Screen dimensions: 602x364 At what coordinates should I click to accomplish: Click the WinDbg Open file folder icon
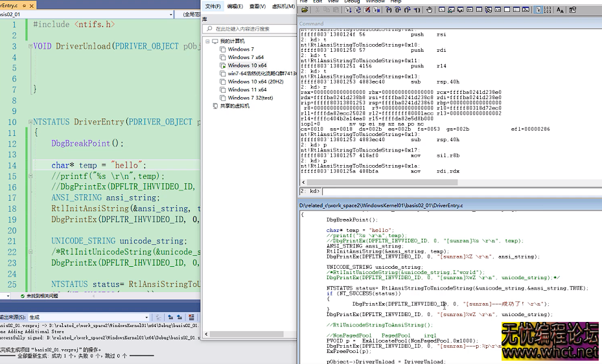pyautogui.click(x=303, y=10)
